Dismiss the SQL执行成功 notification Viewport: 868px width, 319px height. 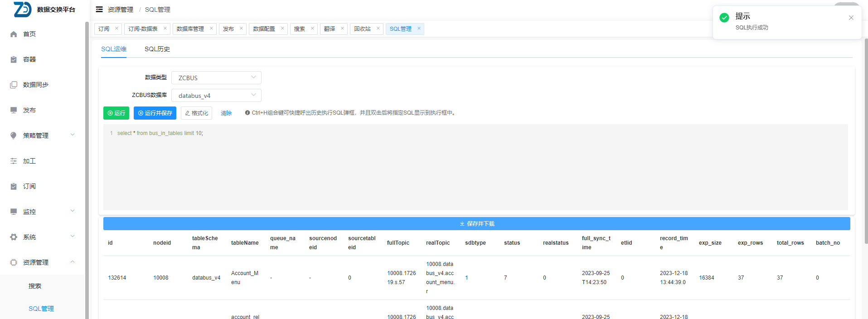click(851, 18)
